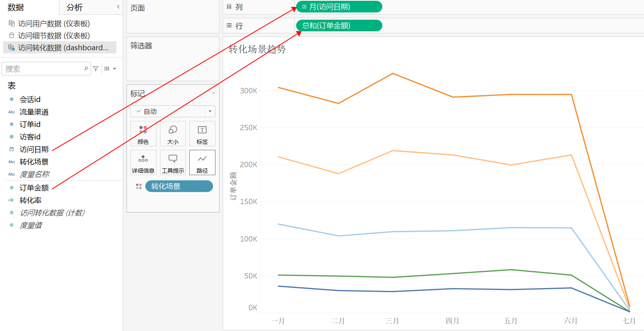Select the 访客id field
This screenshot has width=644, height=331.
point(30,137)
